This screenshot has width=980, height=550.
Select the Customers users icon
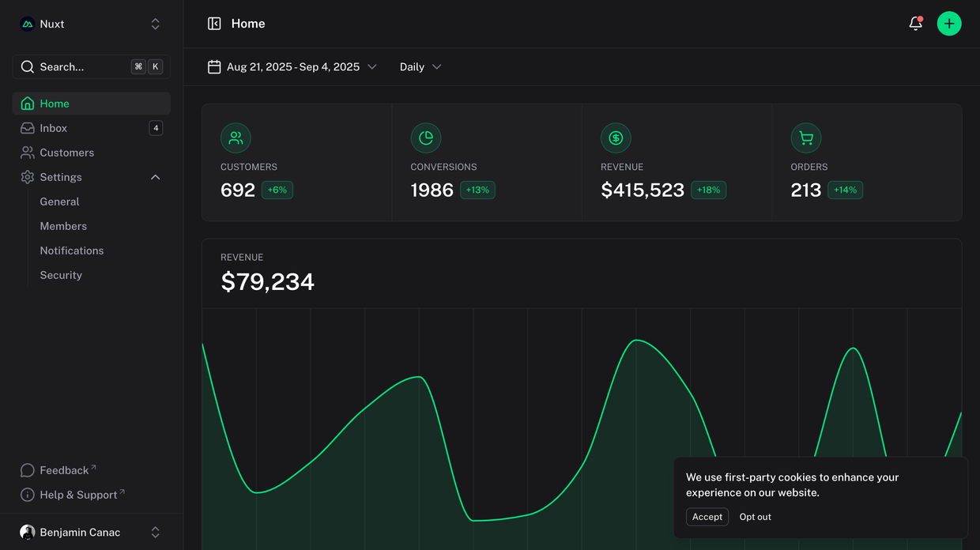pos(236,137)
